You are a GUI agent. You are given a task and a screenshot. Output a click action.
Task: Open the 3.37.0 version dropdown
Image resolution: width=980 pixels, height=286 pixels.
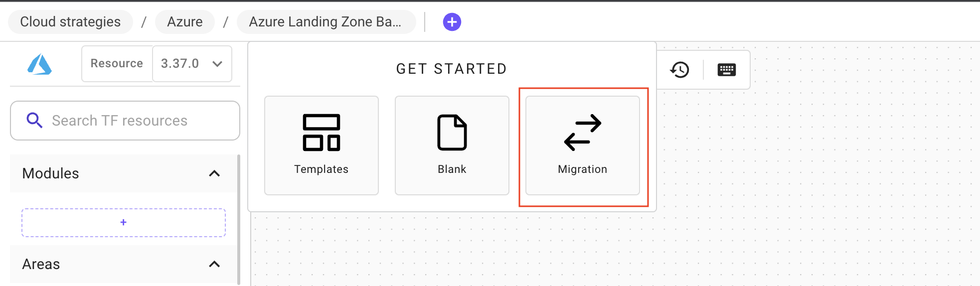[x=192, y=64]
